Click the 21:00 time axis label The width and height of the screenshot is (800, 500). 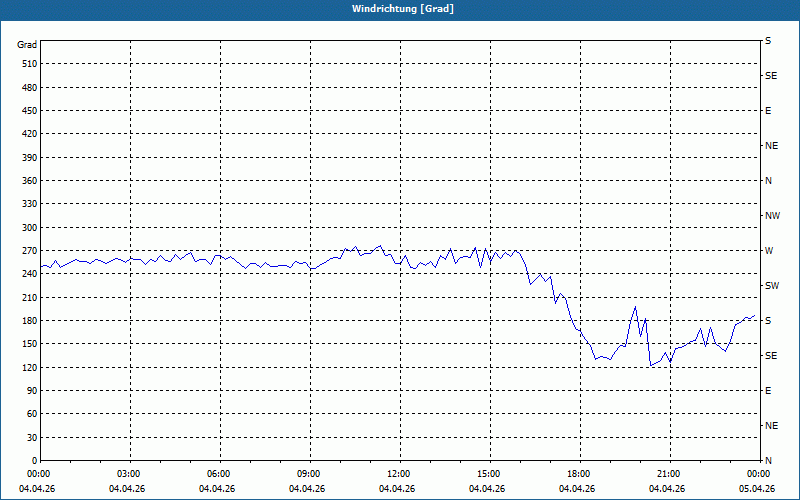670,474
